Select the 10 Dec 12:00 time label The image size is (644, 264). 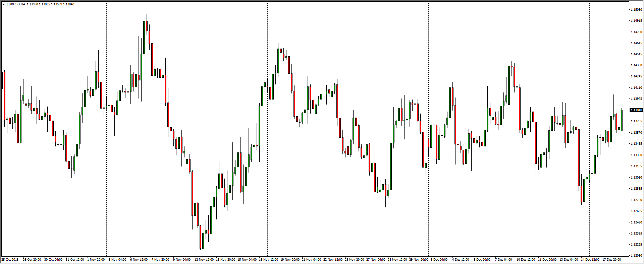pos(526,260)
